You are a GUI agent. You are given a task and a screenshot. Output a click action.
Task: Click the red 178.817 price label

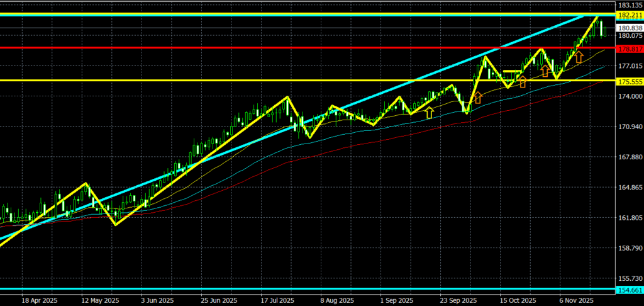(x=630, y=48)
